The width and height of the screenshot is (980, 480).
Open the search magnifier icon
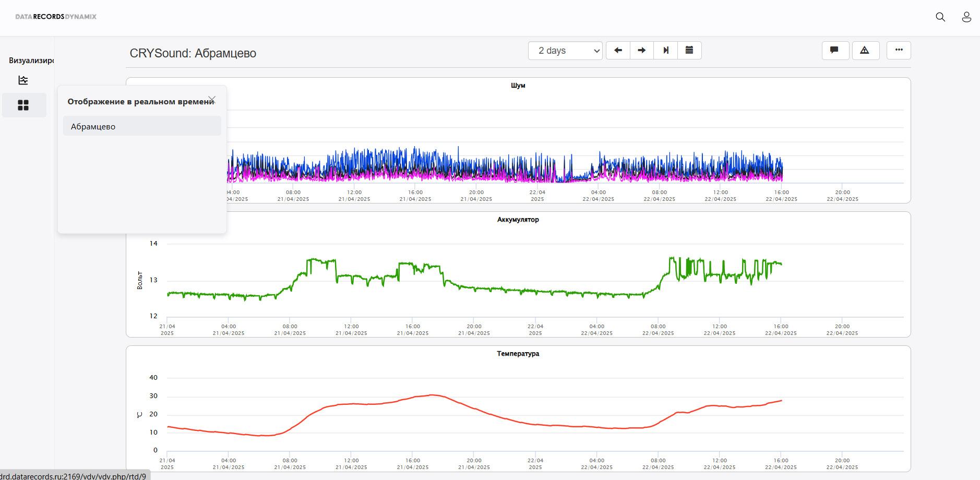tap(940, 17)
